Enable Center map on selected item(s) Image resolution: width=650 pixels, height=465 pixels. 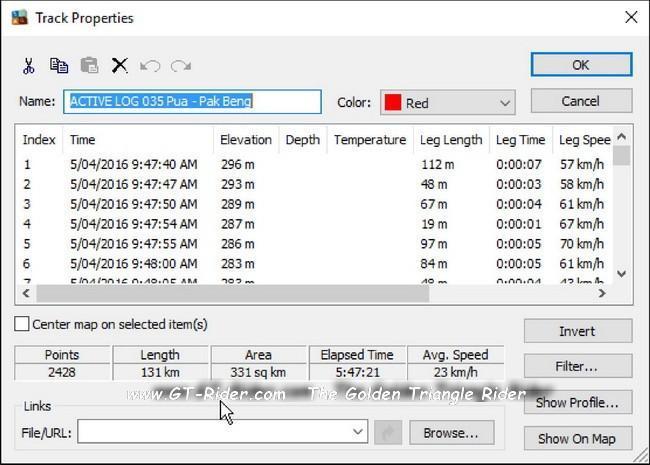coord(22,324)
